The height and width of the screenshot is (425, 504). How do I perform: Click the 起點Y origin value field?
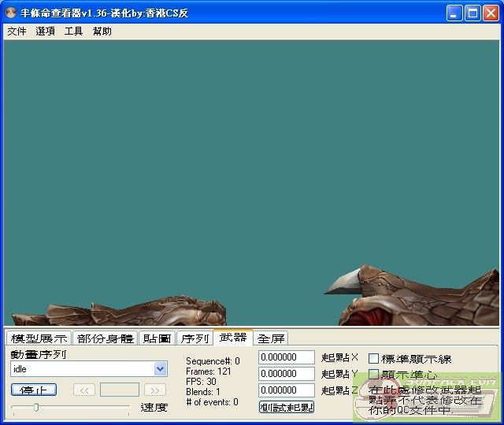(x=287, y=374)
